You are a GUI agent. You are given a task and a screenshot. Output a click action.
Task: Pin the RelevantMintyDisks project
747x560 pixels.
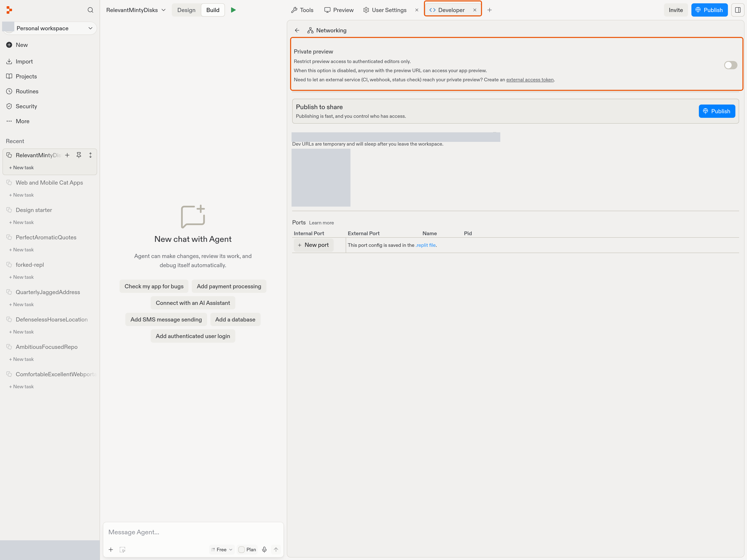pos(79,155)
